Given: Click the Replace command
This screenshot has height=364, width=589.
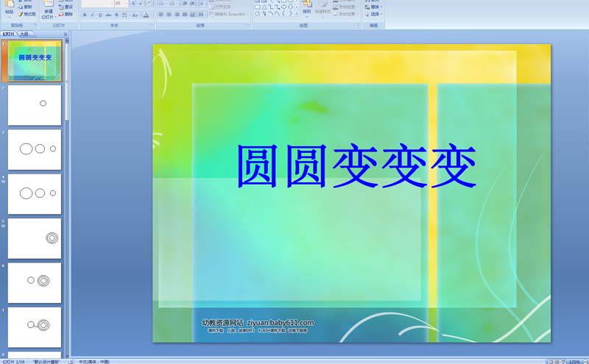Looking at the screenshot, I should [374, 7].
